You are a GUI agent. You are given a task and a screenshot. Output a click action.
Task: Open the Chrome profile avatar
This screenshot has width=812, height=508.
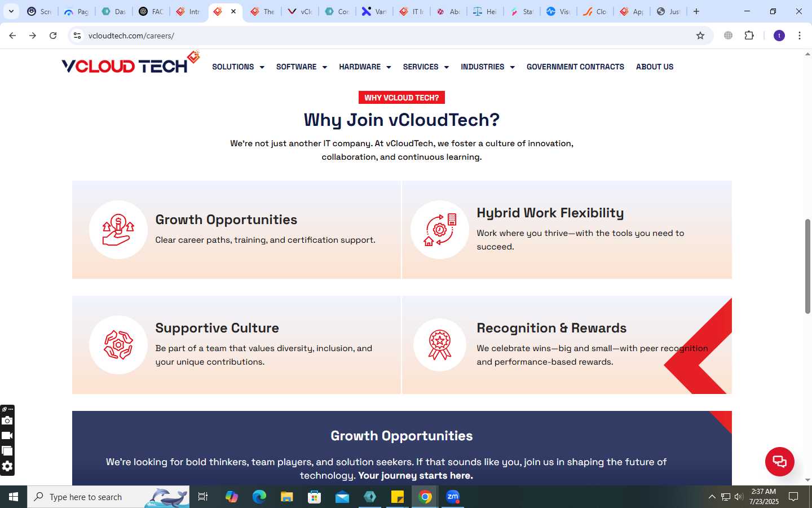tap(779, 36)
